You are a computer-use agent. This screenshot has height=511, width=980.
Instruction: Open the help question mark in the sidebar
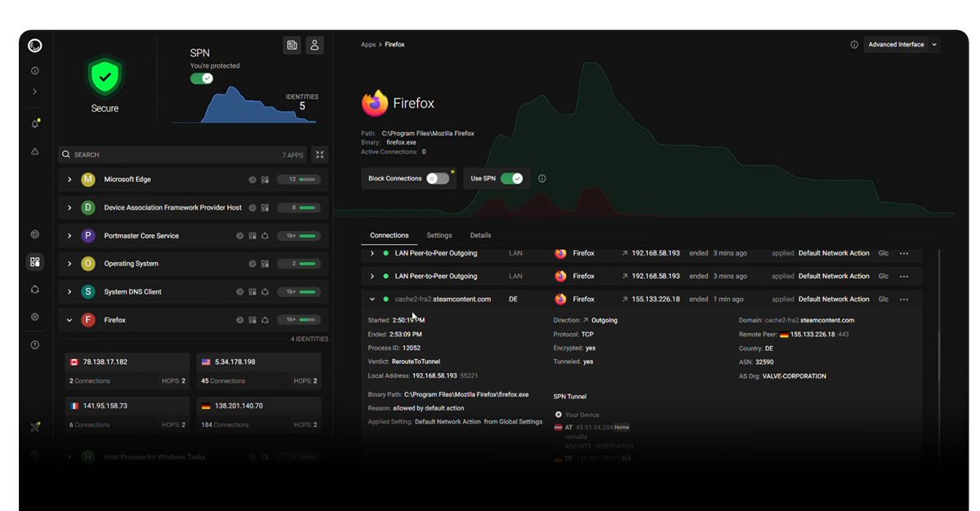pyautogui.click(x=34, y=344)
